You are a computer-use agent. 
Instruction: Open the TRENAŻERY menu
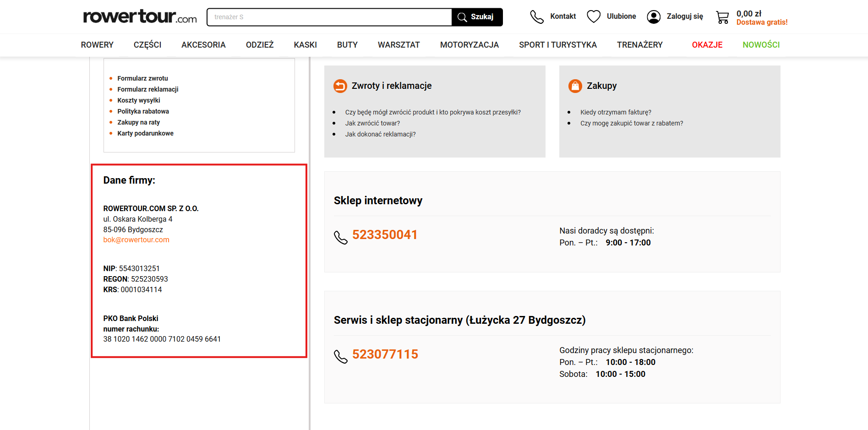click(x=640, y=45)
